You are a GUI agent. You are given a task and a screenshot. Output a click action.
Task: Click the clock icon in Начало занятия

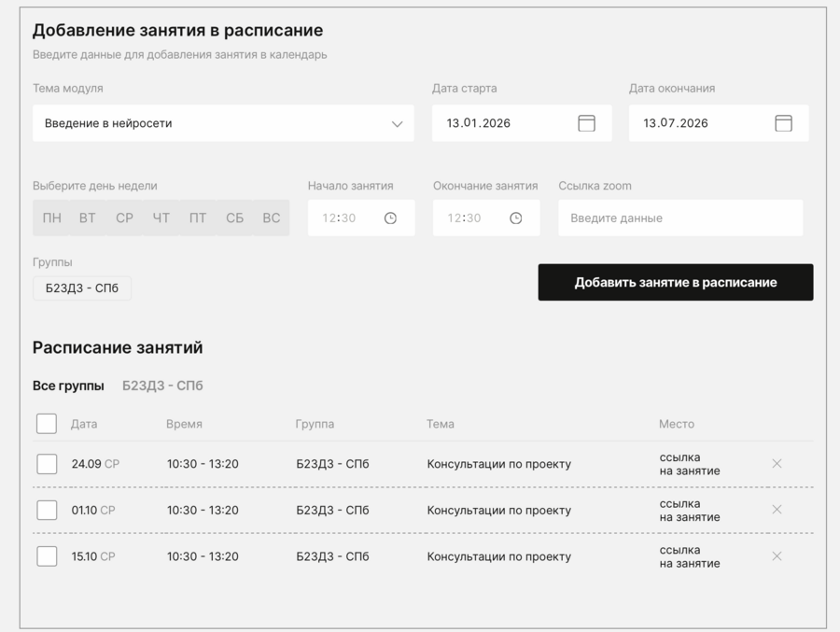[390, 218]
